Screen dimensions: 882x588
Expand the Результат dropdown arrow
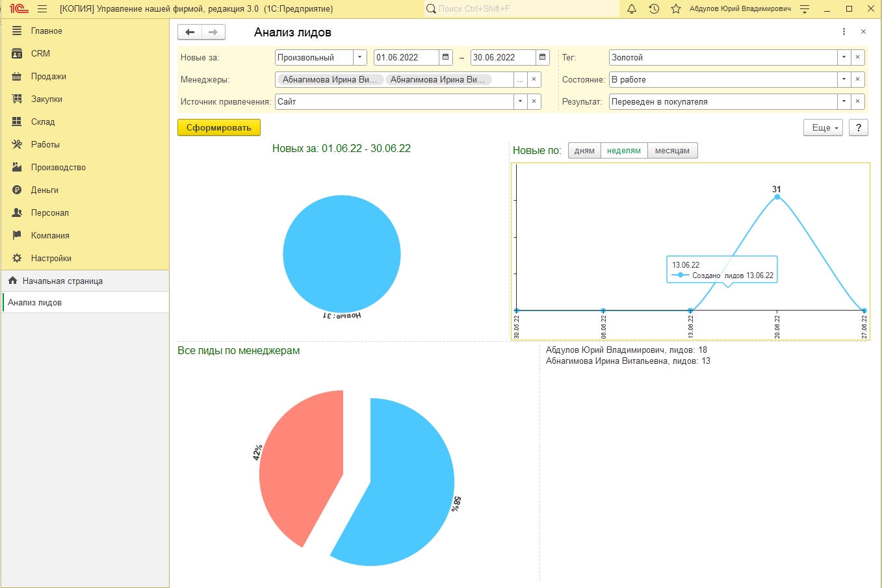[x=844, y=101]
